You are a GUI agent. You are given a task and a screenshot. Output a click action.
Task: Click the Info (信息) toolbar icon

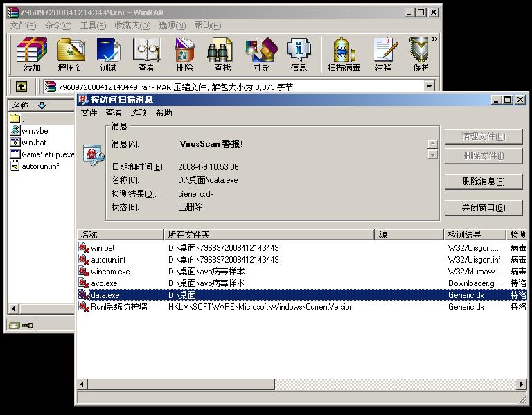coord(299,54)
